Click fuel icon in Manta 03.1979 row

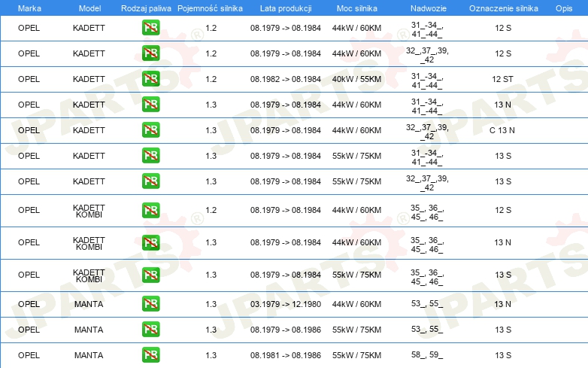coord(150,304)
